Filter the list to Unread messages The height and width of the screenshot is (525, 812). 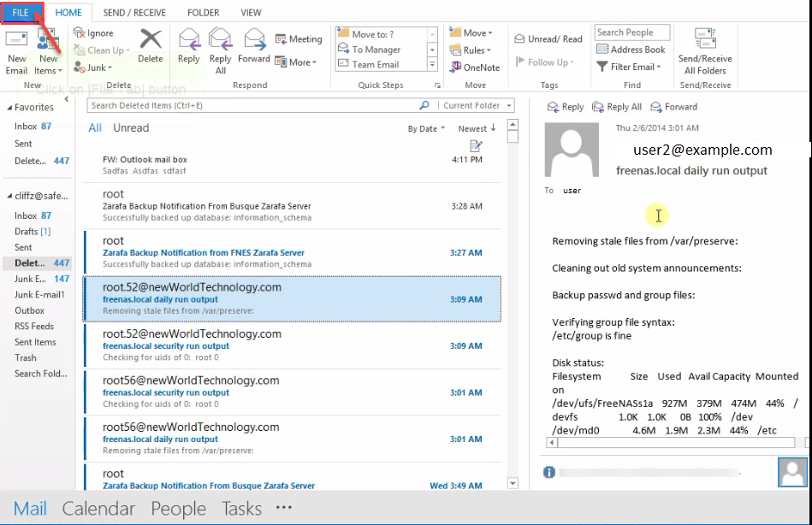tap(131, 128)
